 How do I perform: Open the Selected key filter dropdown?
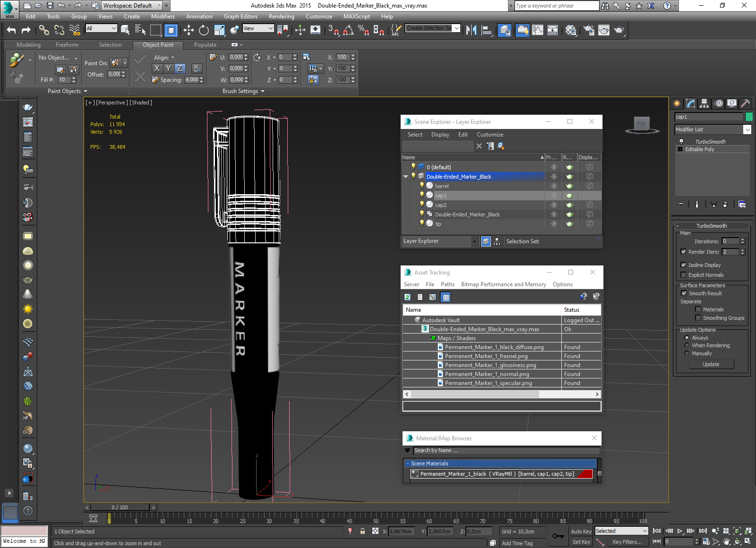click(x=644, y=531)
